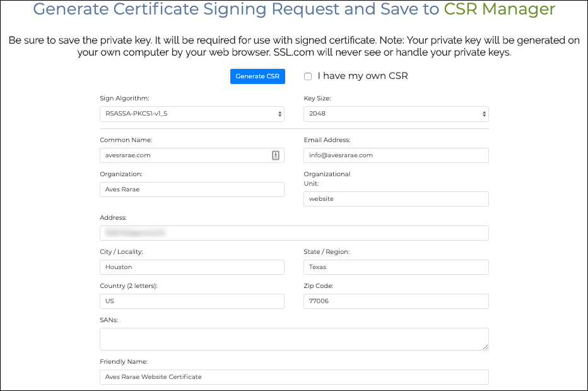Select the Zip Code field showing 77006
Image resolution: width=588 pixels, height=391 pixels.
click(x=396, y=301)
